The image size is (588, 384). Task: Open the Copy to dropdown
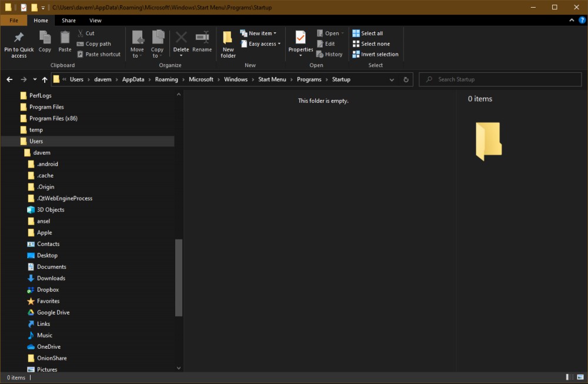(157, 44)
